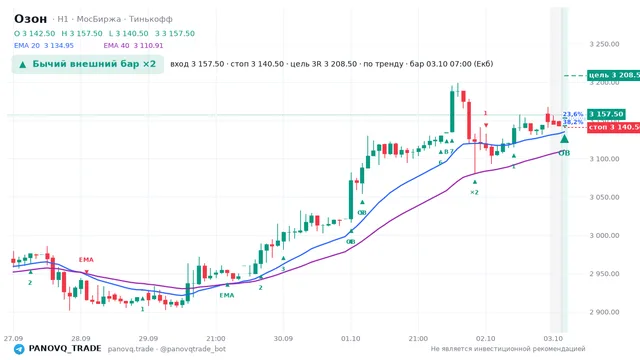640x360 pixels.
Task: Click the '28.09' date axis label
Action: tap(80, 339)
